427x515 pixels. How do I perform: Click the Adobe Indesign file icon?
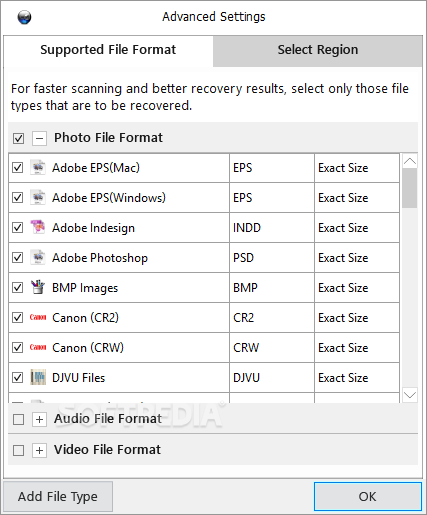(x=38, y=227)
